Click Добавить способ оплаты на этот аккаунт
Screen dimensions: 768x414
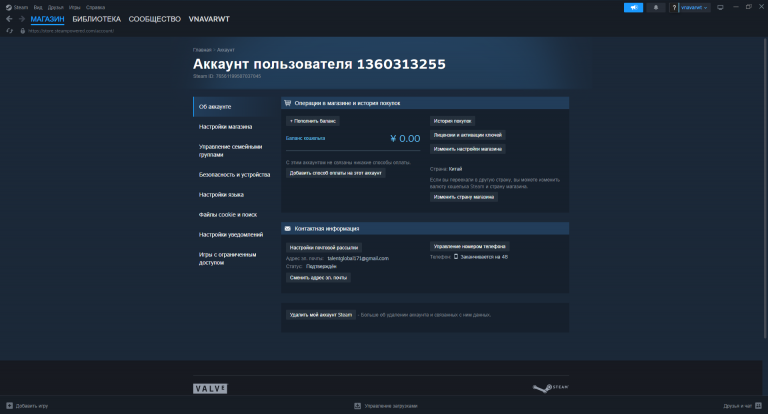pos(336,173)
